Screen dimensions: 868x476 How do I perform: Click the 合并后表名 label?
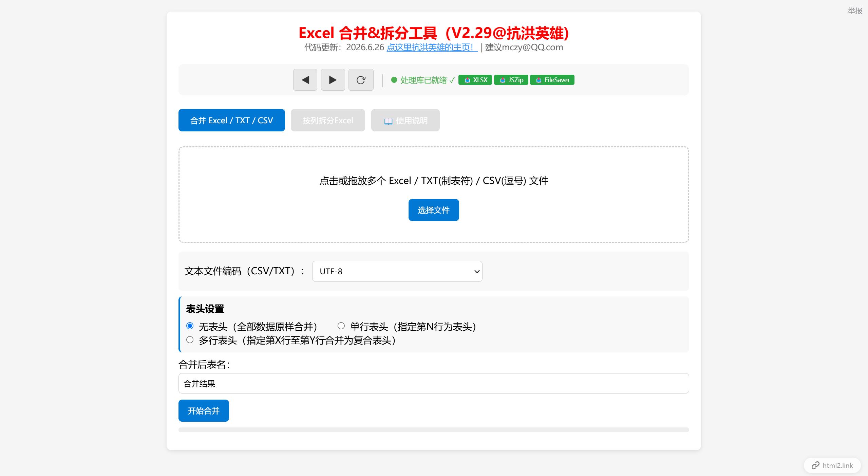204,365
